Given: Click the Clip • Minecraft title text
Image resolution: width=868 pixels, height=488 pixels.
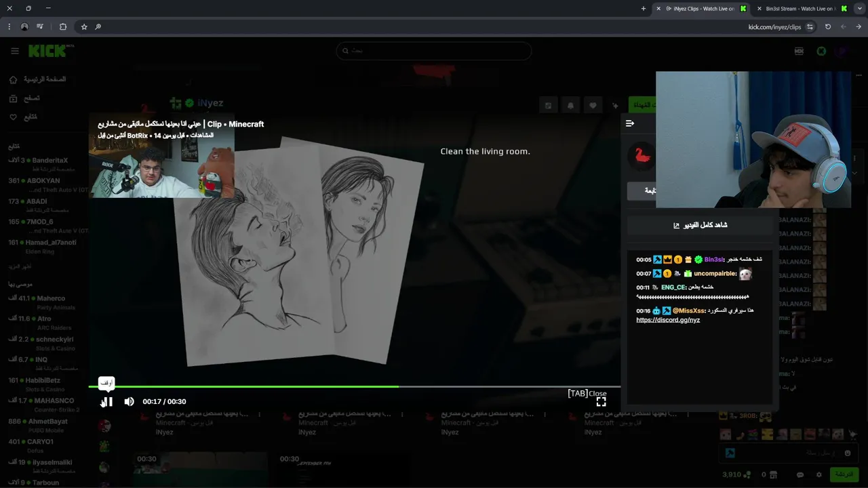Looking at the screenshot, I should [235, 124].
